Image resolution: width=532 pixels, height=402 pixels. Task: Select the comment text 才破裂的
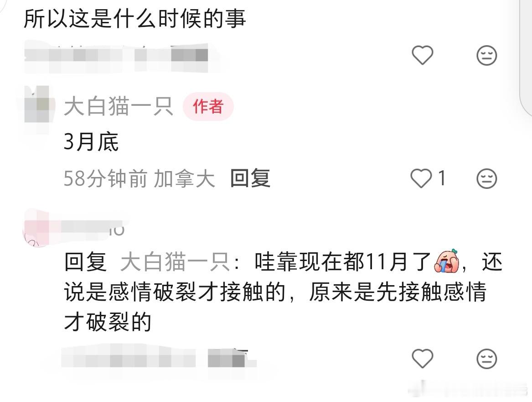[108, 322]
